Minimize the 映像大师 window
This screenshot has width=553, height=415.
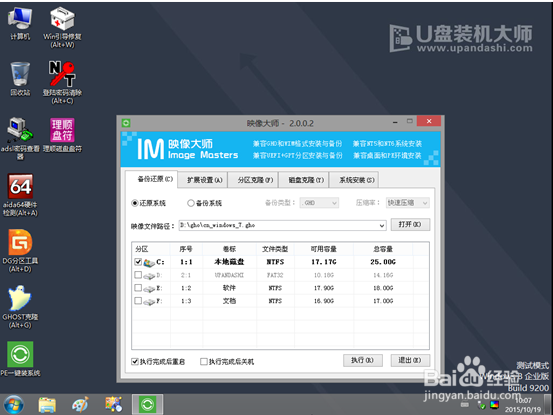coord(395,122)
